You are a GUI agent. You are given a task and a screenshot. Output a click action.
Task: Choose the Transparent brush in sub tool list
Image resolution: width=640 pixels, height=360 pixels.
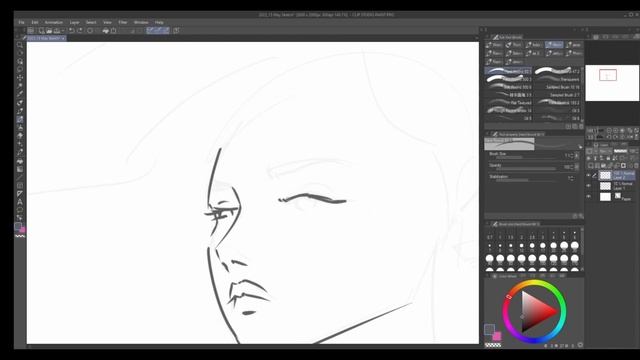point(558,79)
